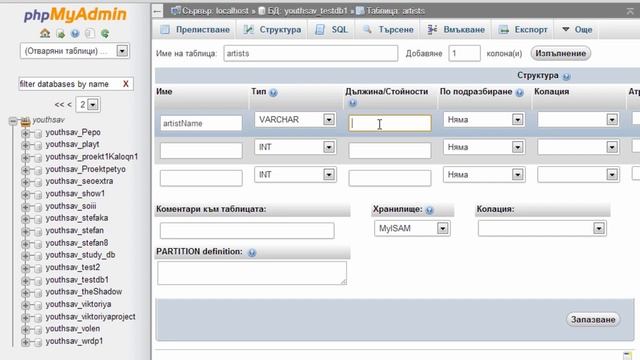Open the Експорт tab
Screen dimensions: 640x360
(523, 29)
